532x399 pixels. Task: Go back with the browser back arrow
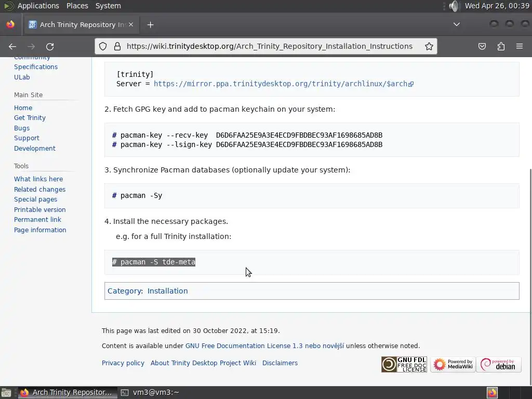coord(12,46)
